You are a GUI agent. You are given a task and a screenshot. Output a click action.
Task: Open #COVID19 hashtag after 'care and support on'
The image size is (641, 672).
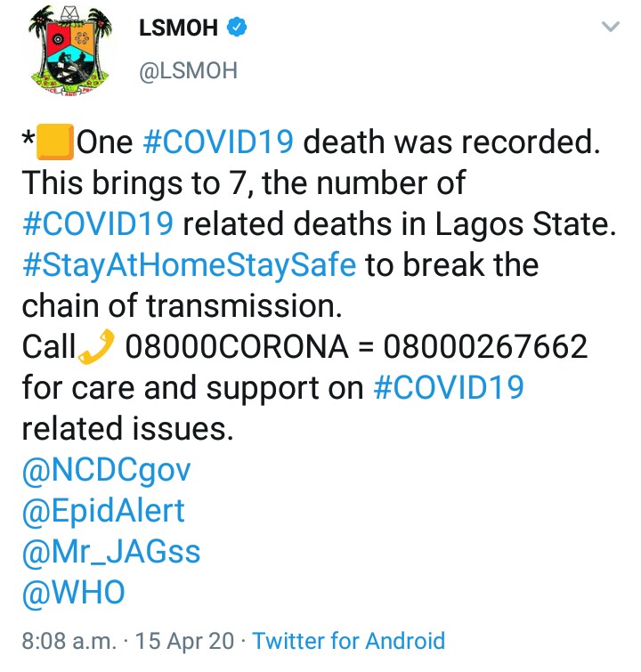[448, 388]
